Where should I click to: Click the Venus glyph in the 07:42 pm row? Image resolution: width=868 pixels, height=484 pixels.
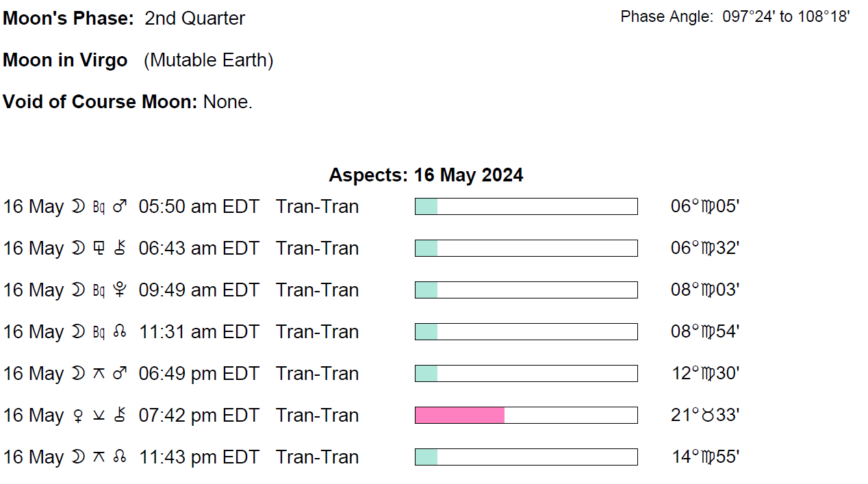click(x=78, y=416)
